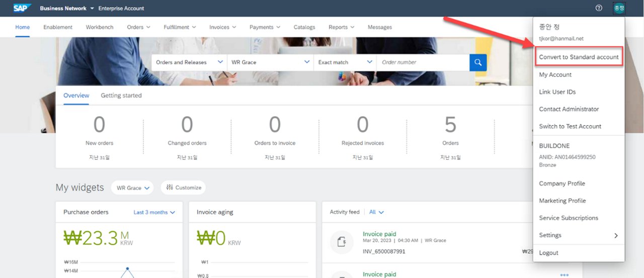Expand the Orders and Releases search dropdown

pyautogui.click(x=220, y=62)
